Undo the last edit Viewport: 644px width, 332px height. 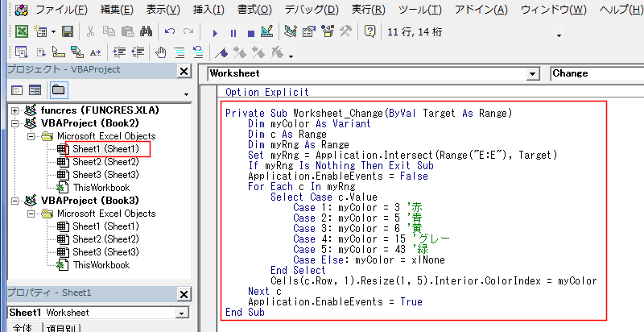tap(170, 31)
